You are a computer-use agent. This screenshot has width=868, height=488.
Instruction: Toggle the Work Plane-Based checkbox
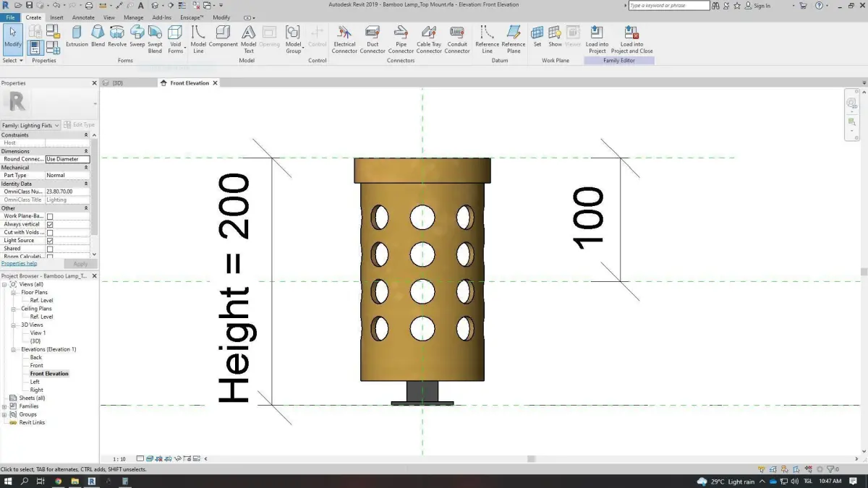coord(50,216)
